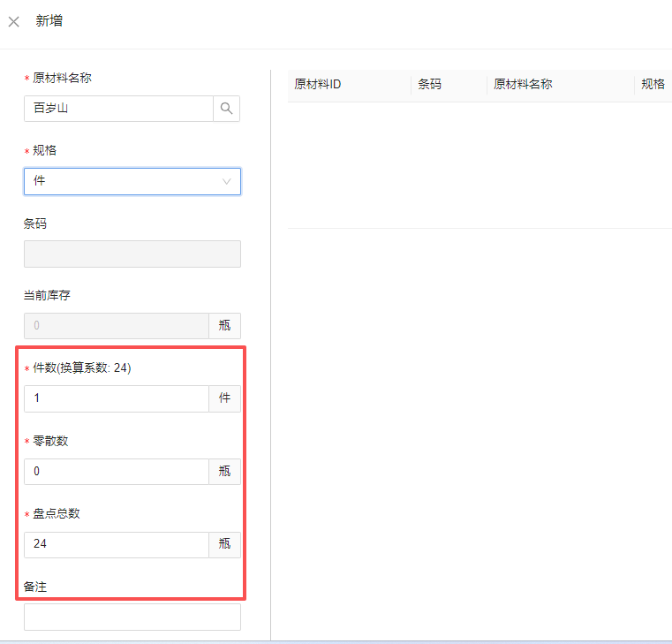This screenshot has height=644, width=672.
Task: Click the 件 unit tag beside 件数
Action: (224, 398)
